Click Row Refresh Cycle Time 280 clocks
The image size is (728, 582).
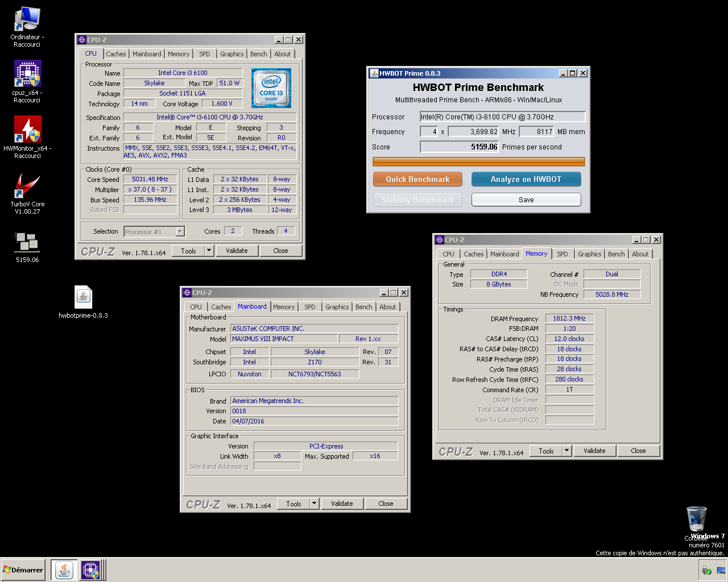point(569,379)
